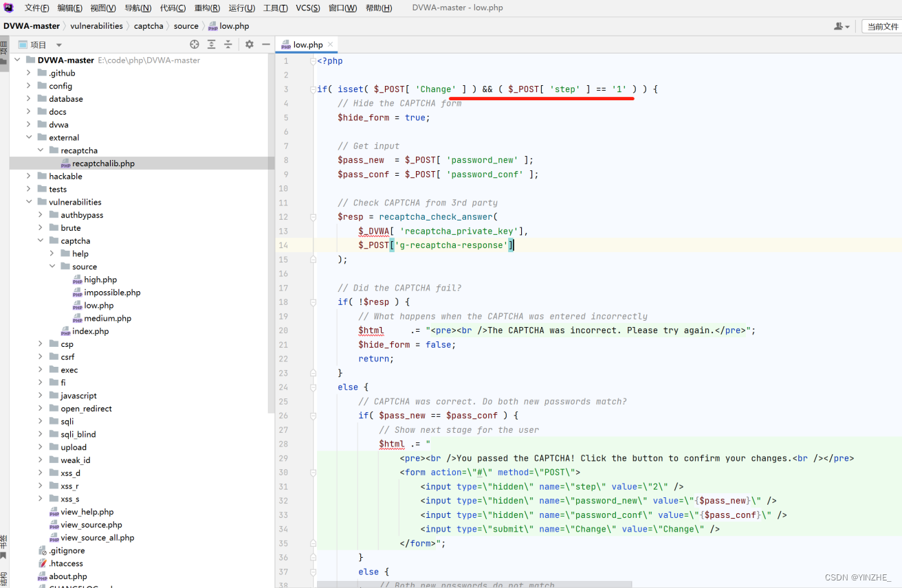Select .gitignore file in project tree
Viewport: 902px width, 588px height.
[x=67, y=550]
